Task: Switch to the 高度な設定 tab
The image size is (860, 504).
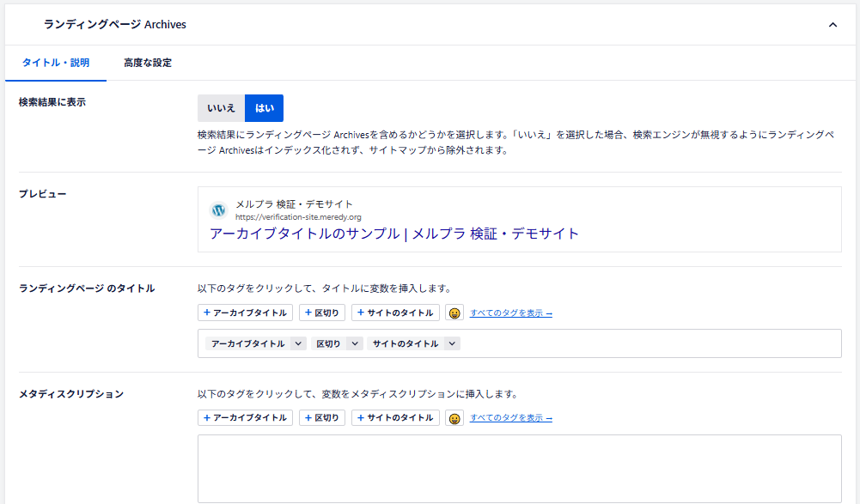Action: [x=147, y=63]
